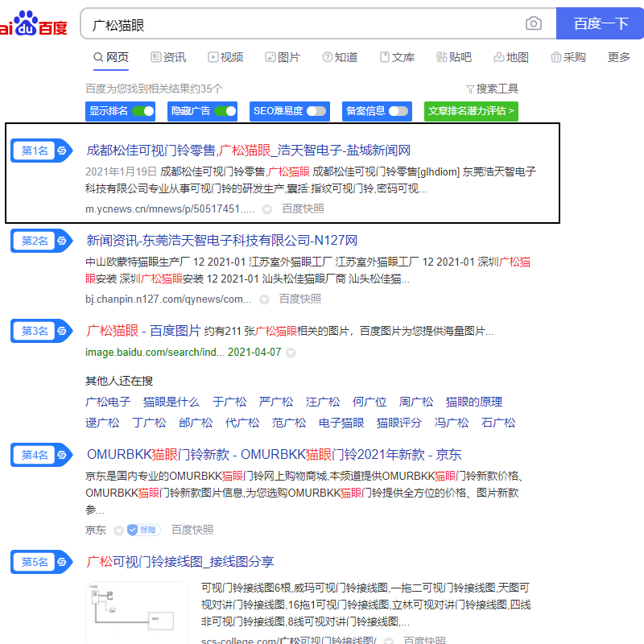Expand dropdown arrow after m.ycnews.cn URL

pos(267,209)
